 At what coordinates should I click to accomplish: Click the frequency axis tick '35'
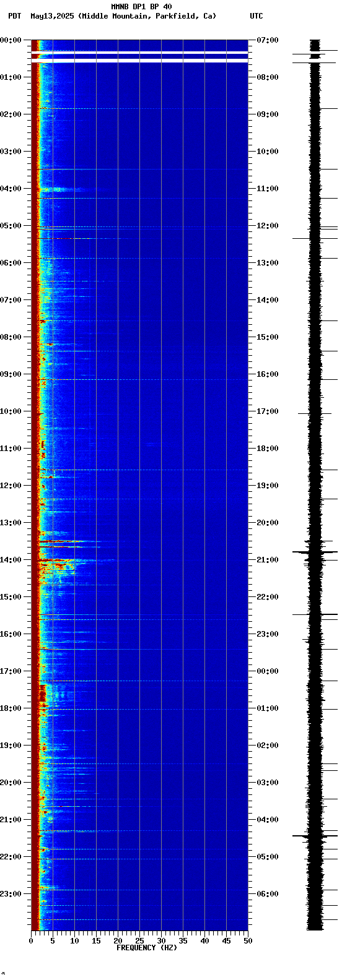(x=183, y=941)
